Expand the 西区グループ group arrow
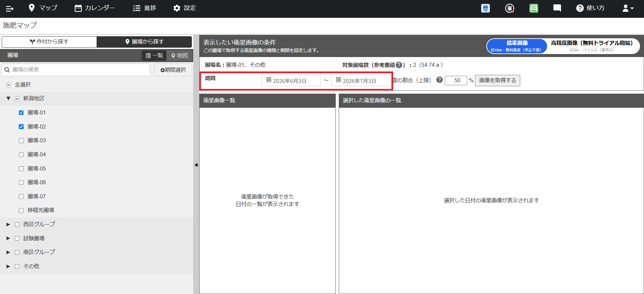This screenshot has height=294, width=644. 8,225
